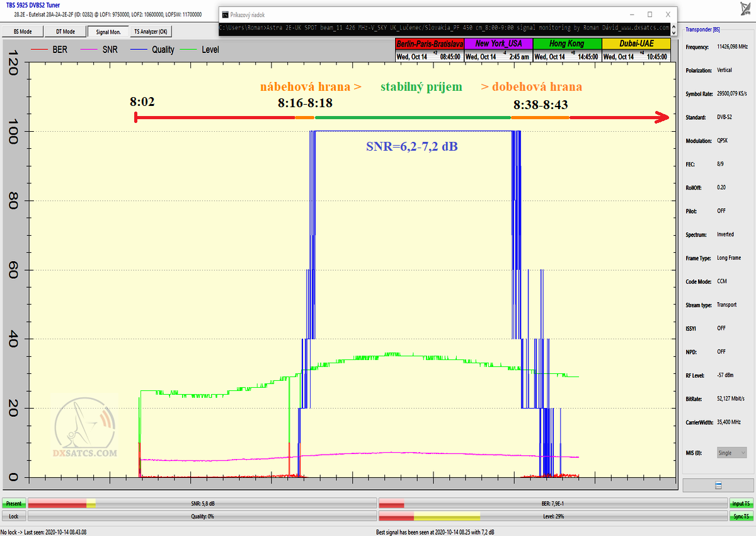Click the red BER legend line
The image size is (756, 536).
39,49
